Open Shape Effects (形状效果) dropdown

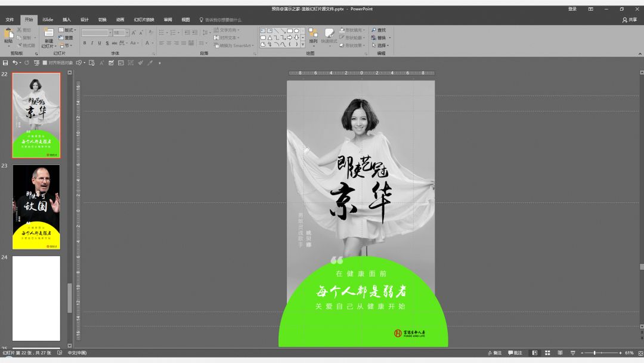click(352, 45)
